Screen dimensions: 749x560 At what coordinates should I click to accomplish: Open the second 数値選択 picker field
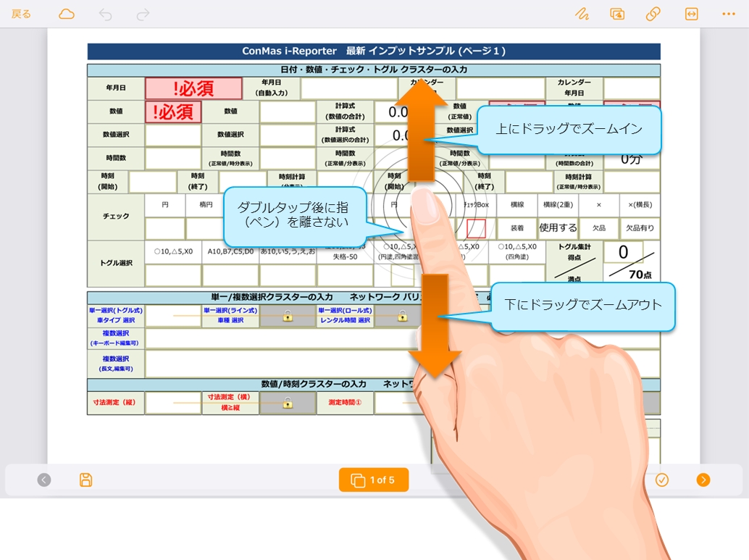point(288,135)
